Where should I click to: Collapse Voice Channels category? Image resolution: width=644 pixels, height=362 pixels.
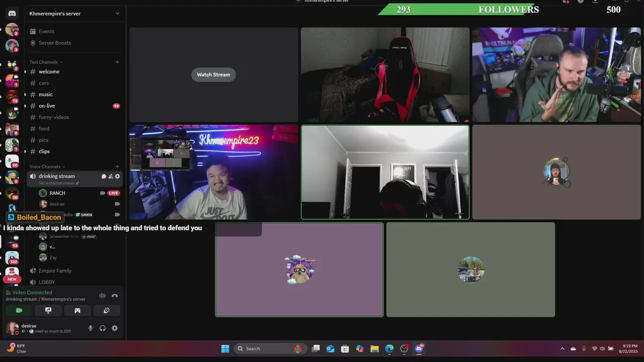pyautogui.click(x=47, y=166)
